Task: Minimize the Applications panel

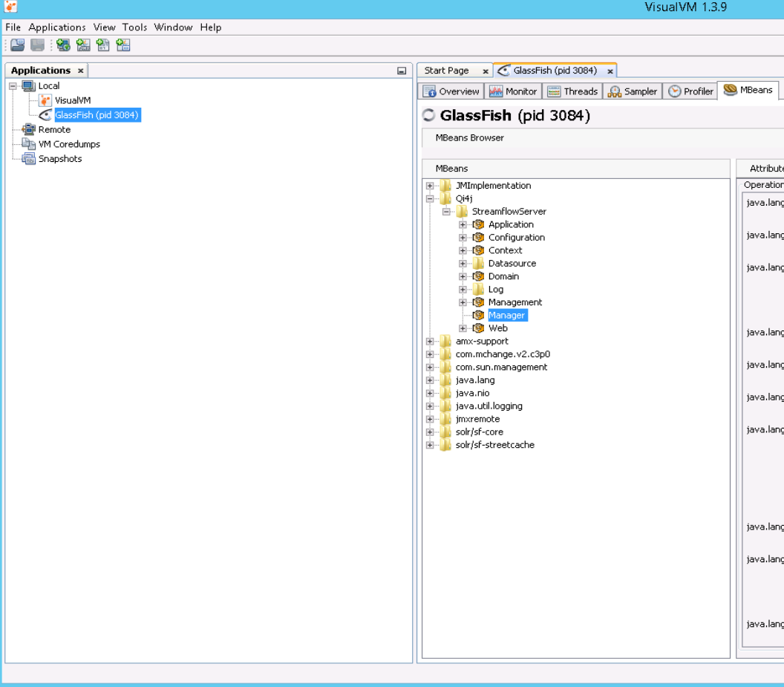Action: pos(402,71)
